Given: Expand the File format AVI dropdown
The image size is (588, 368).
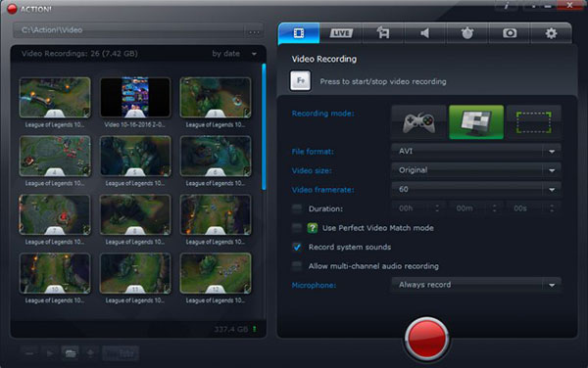Looking at the screenshot, I should 476,151.
